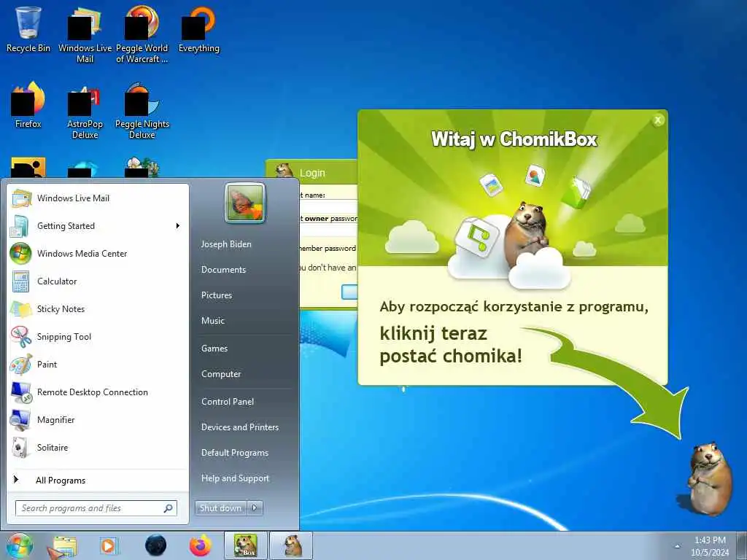Click the Getting Started icon in Start menu

tap(19, 226)
